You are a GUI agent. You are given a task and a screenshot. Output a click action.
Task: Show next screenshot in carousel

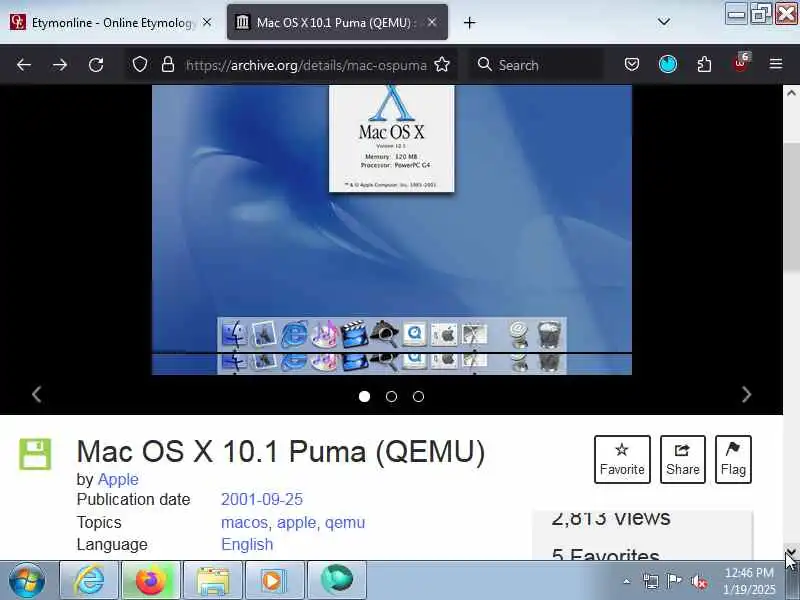[x=746, y=394]
